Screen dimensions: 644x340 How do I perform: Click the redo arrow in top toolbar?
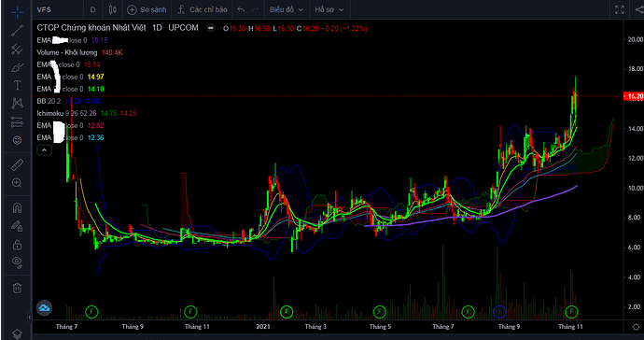point(255,9)
